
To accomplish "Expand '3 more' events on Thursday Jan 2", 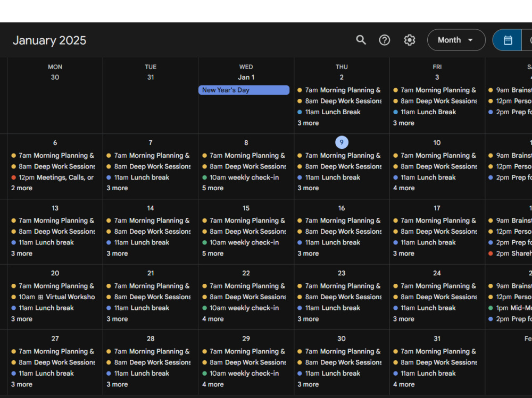I will pos(308,123).
